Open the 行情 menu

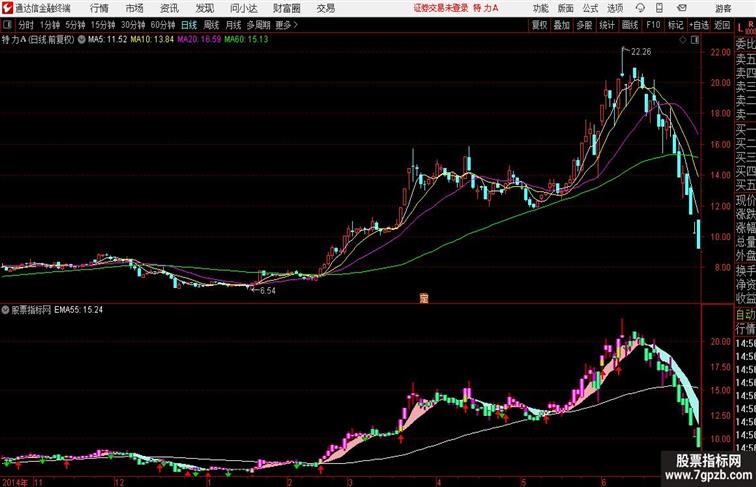click(99, 8)
